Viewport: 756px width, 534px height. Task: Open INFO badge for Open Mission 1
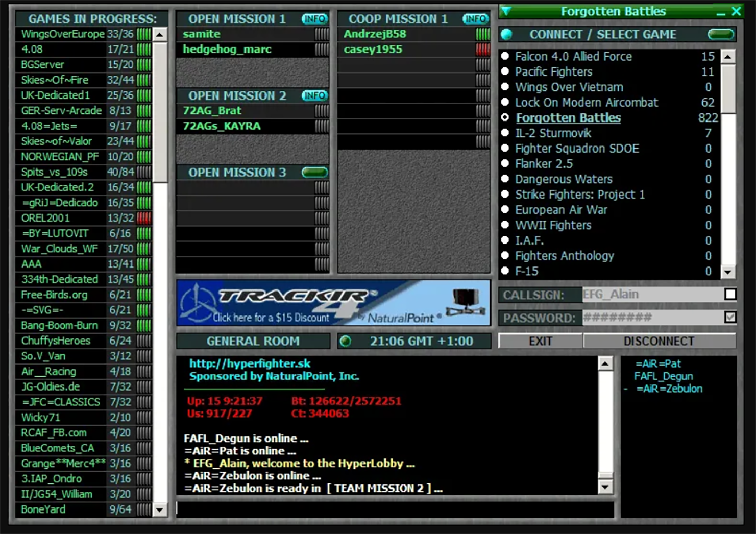pos(314,19)
